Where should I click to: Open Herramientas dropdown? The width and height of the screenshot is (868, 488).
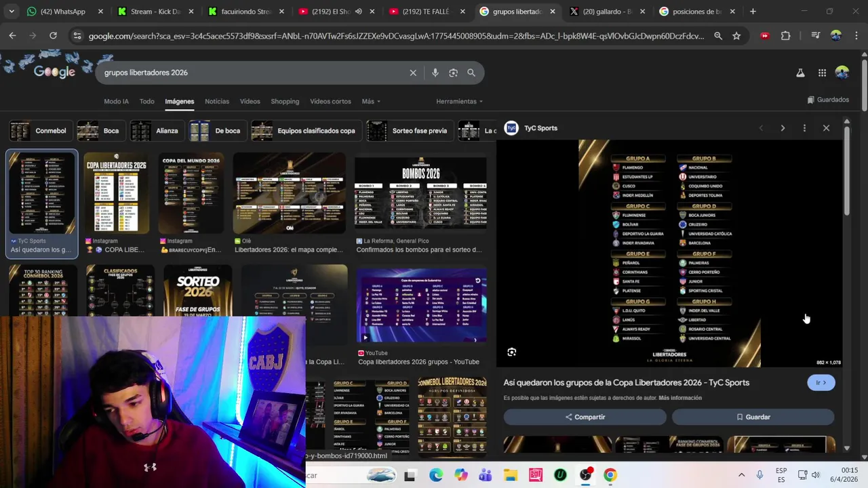tap(459, 101)
